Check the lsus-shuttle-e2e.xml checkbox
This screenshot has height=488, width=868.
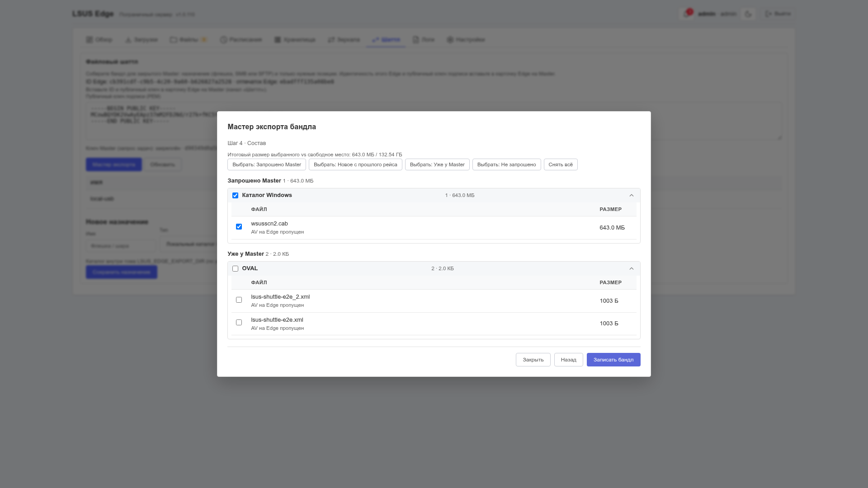click(x=239, y=323)
